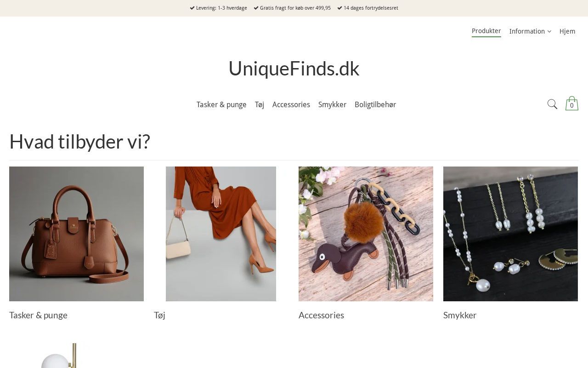The image size is (588, 368).
Task: Open the pearl jewelry Smykker image
Action: point(510,234)
